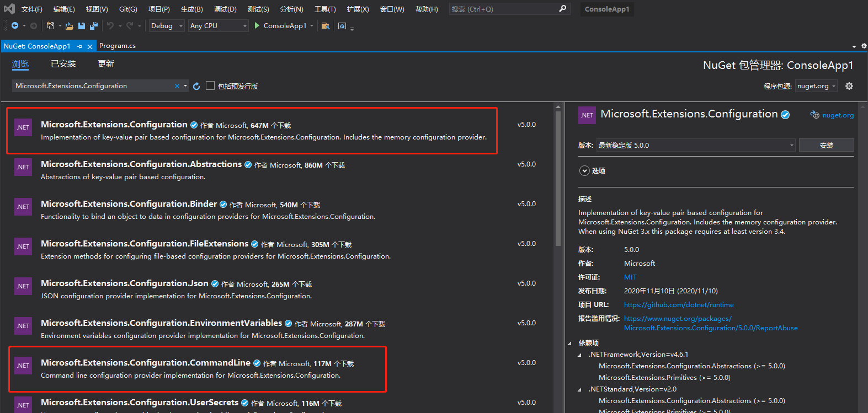The width and height of the screenshot is (868, 413).
Task: Click the globe link icon beside nuget.org
Action: (x=814, y=115)
